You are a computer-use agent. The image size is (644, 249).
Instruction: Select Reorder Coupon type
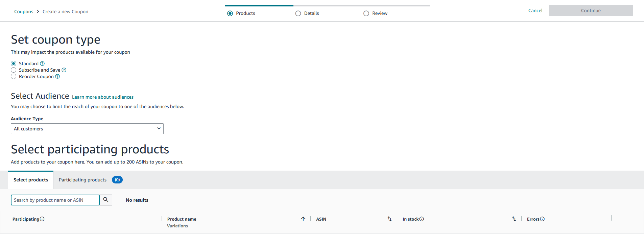(x=14, y=76)
